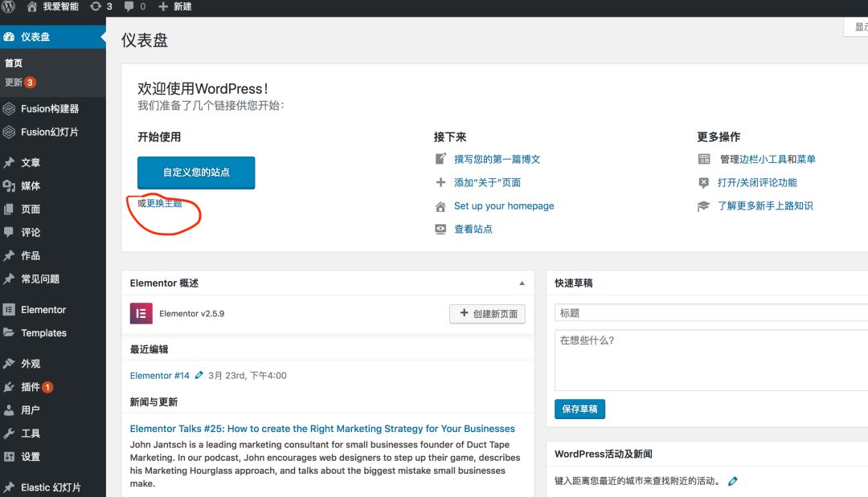This screenshot has width=868, height=497.
Task: Open the Elementor #14 recent edit link
Action: pos(159,376)
